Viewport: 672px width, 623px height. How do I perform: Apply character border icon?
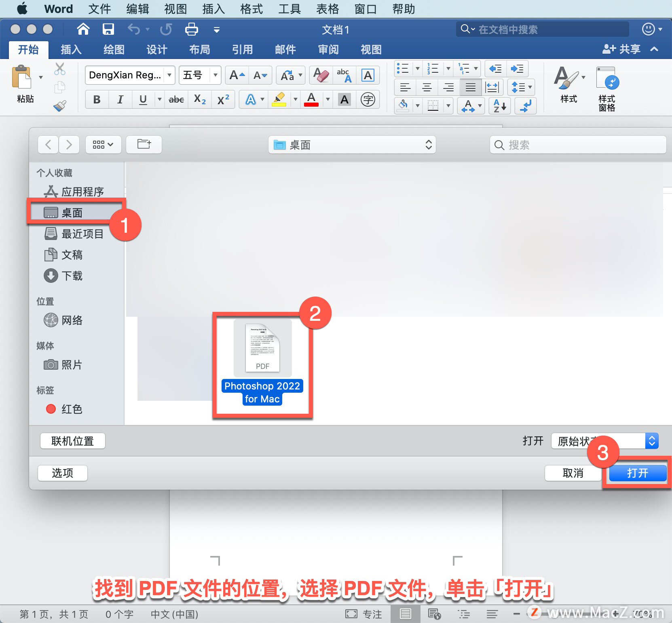tap(368, 75)
